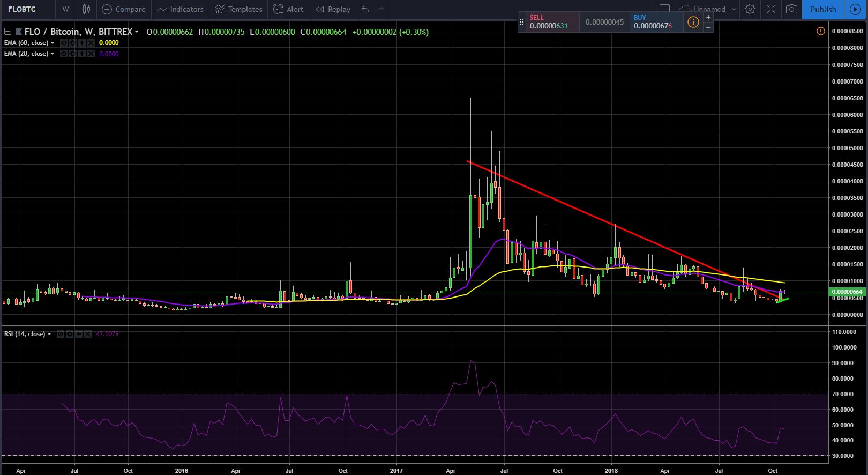
Task: Open the candlestick chart style selector
Action: click(x=86, y=9)
